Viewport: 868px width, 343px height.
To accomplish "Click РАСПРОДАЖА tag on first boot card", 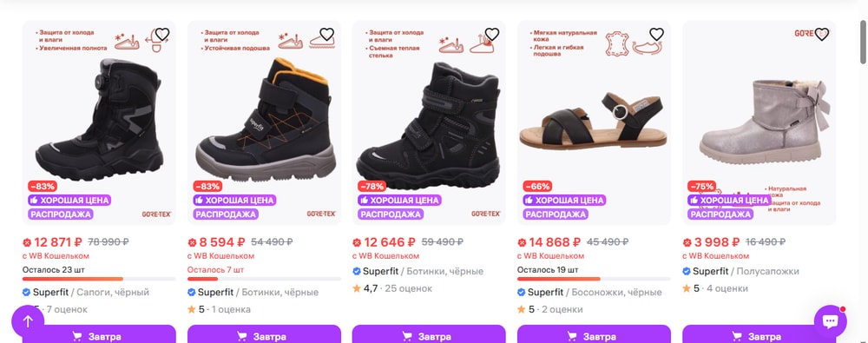I will click(61, 214).
